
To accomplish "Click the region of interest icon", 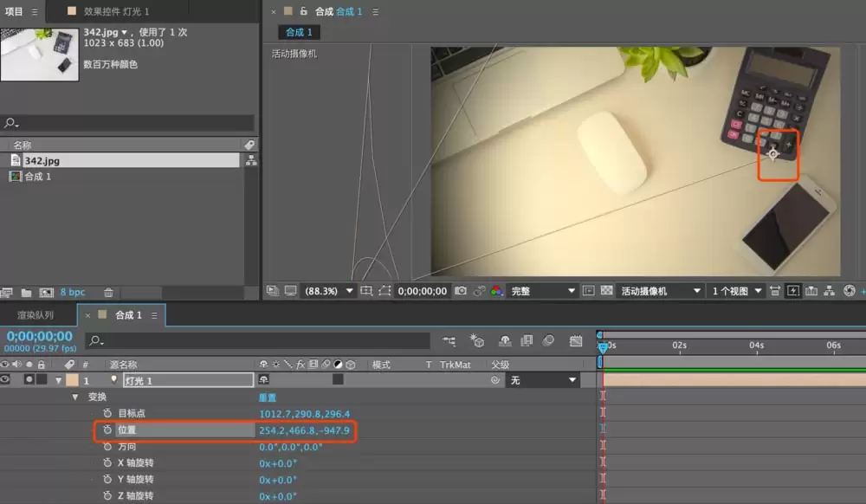I will pyautogui.click(x=366, y=290).
